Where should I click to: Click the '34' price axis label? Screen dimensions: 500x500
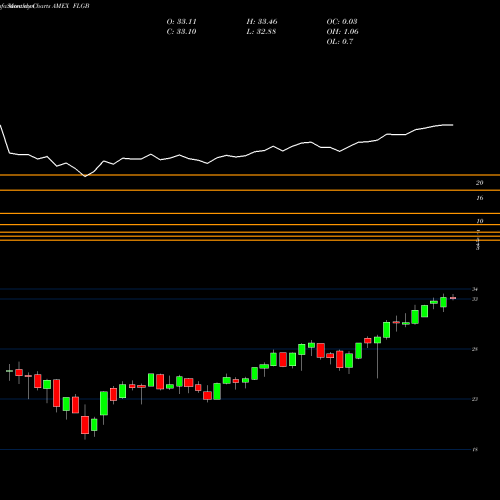475,289
